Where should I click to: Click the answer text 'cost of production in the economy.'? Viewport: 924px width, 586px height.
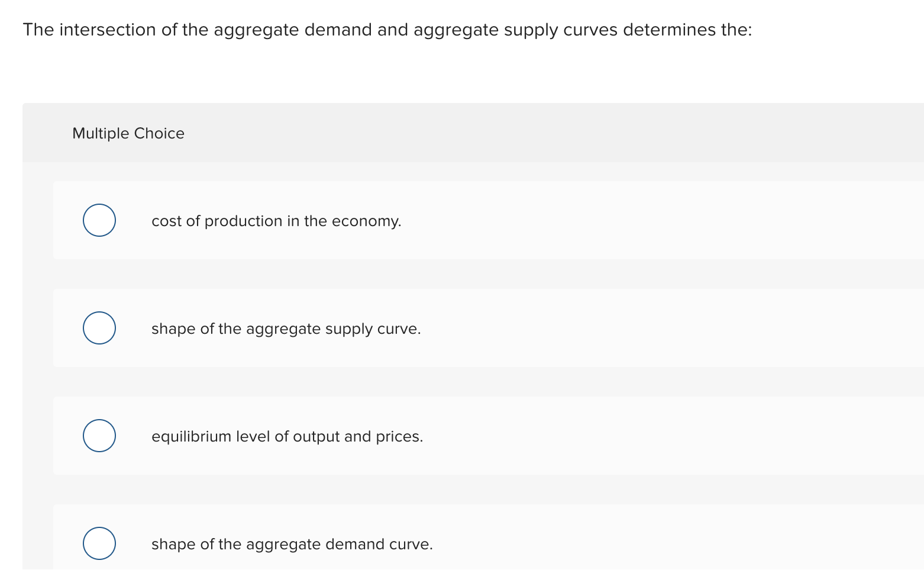click(276, 221)
